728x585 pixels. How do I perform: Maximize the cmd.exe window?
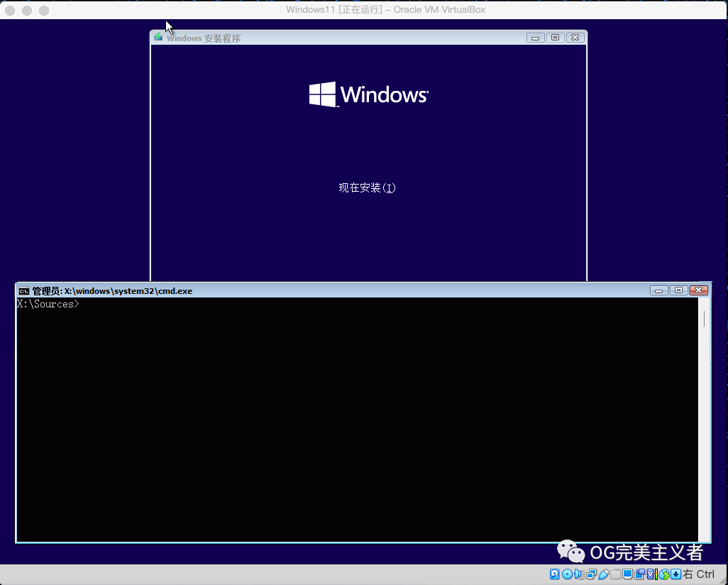(678, 290)
